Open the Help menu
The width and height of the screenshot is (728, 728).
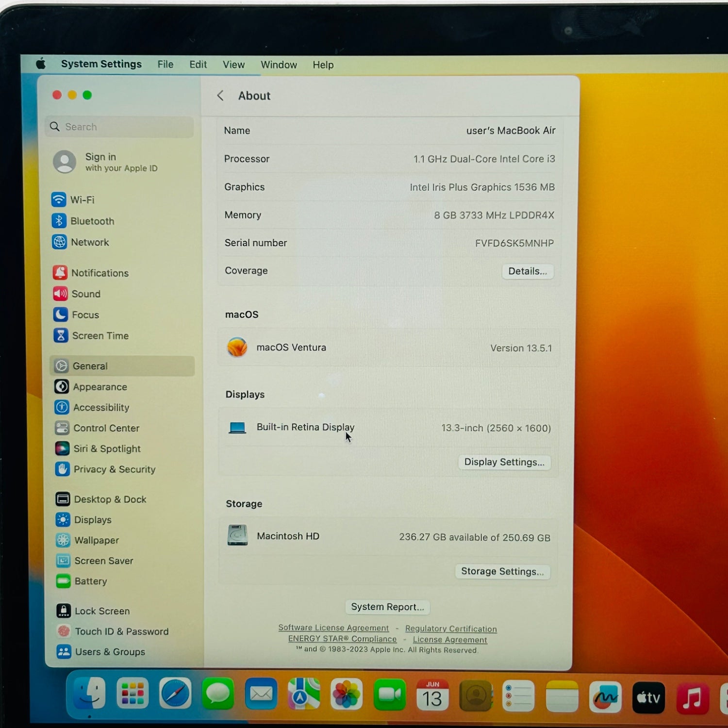click(x=323, y=65)
